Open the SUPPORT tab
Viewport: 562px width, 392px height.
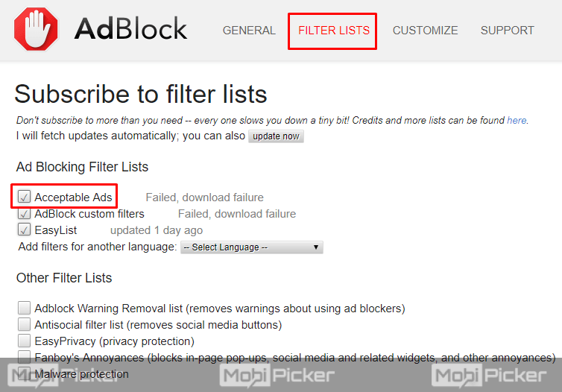[x=507, y=31]
